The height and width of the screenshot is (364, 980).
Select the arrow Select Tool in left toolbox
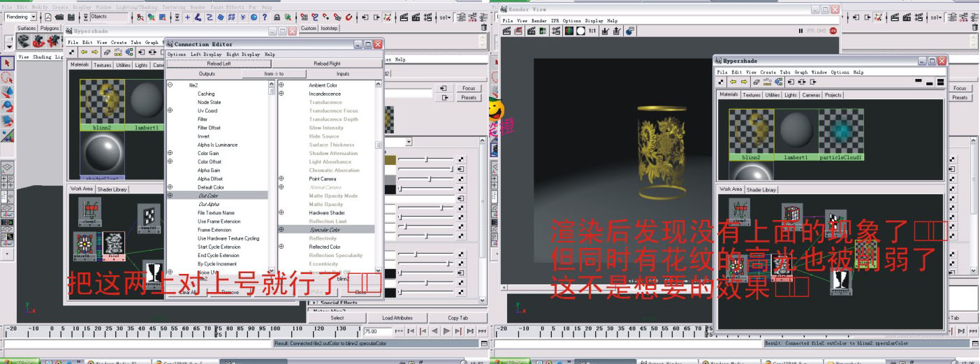[8, 63]
